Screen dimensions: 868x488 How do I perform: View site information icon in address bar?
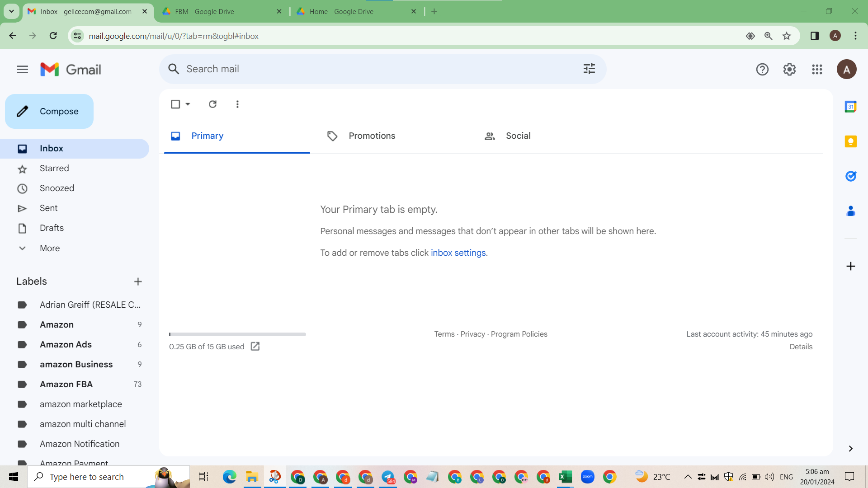pyautogui.click(x=77, y=36)
